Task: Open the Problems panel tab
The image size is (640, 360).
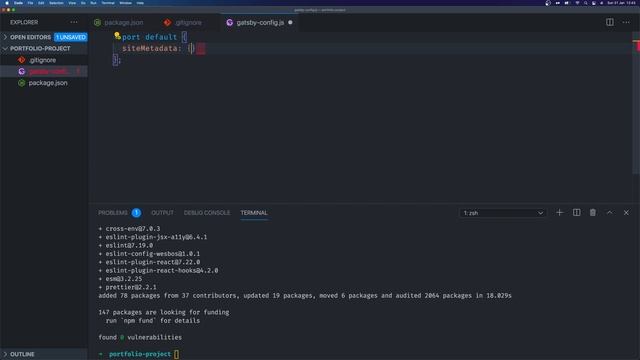Action: pyautogui.click(x=113, y=213)
